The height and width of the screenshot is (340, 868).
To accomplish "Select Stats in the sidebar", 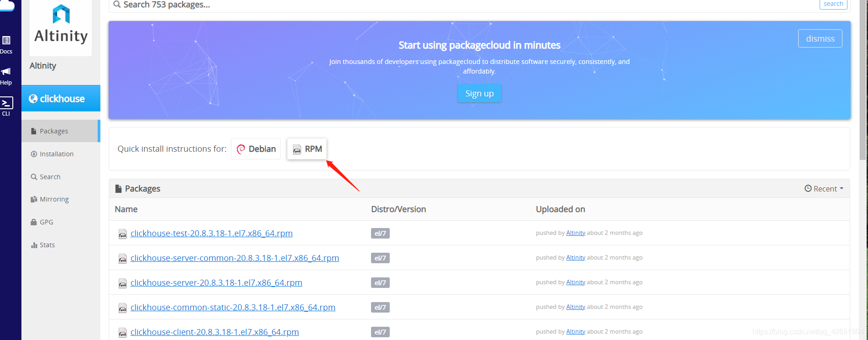I will (x=61, y=245).
